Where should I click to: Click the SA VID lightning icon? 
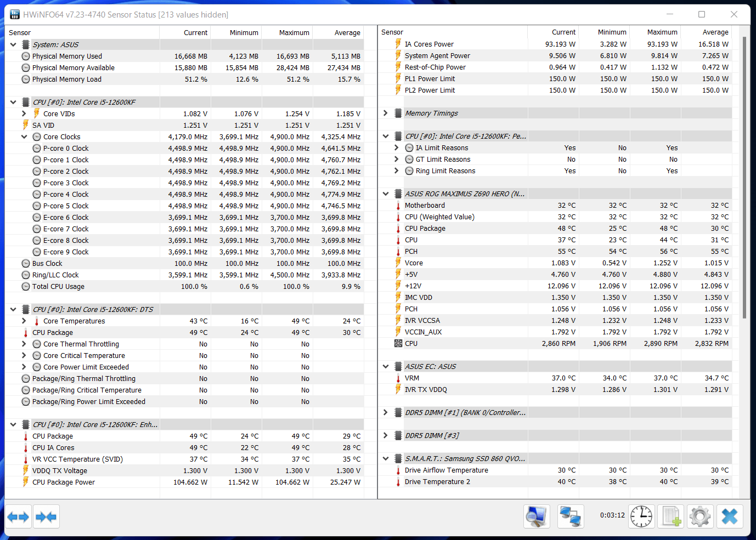(x=25, y=125)
